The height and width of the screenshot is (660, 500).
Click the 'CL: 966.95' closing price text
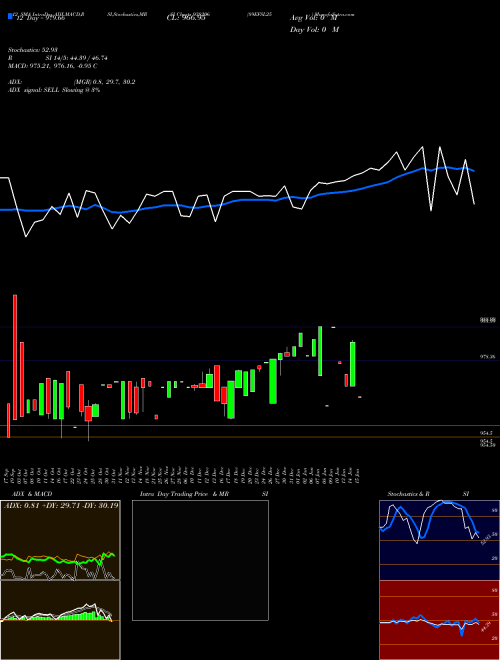[186, 18]
